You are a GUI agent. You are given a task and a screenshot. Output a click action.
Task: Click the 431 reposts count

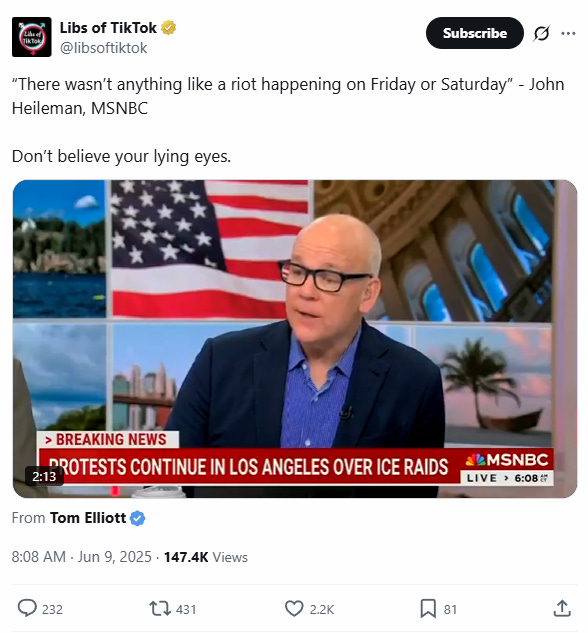(x=186, y=609)
